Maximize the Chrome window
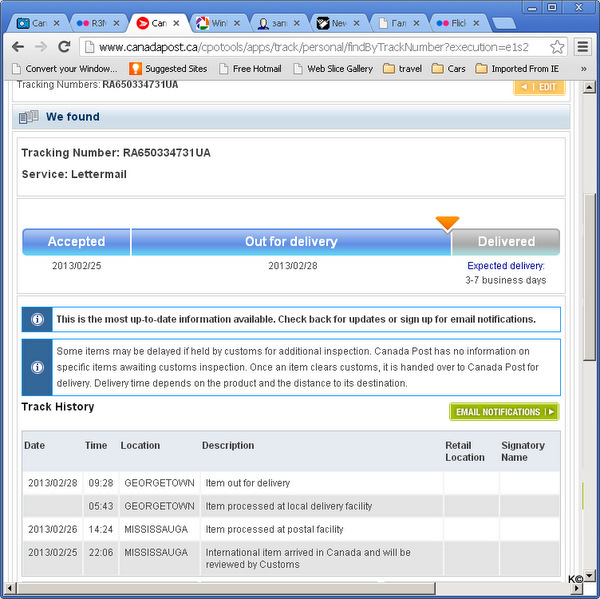Screen dimensions: 600x599 point(552,7)
